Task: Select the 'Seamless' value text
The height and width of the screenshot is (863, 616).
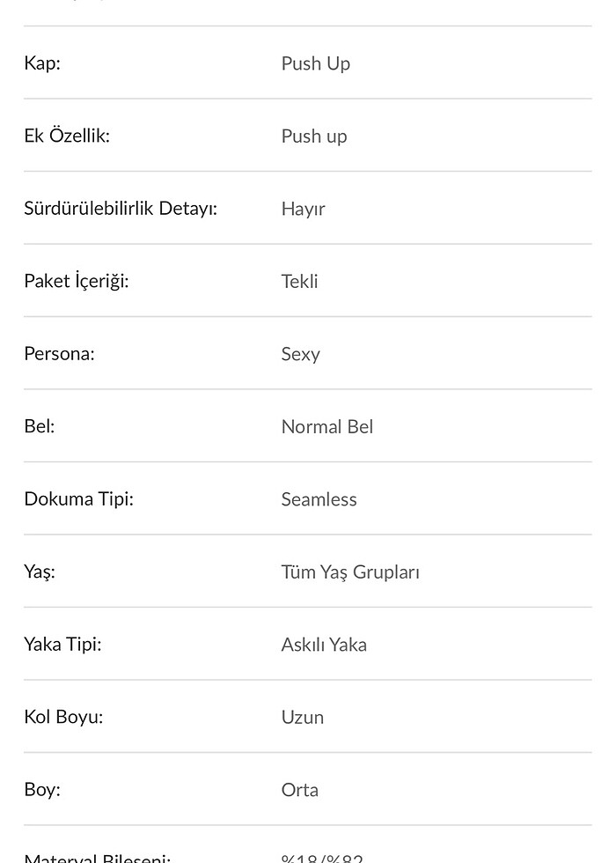Action: pyautogui.click(x=319, y=499)
